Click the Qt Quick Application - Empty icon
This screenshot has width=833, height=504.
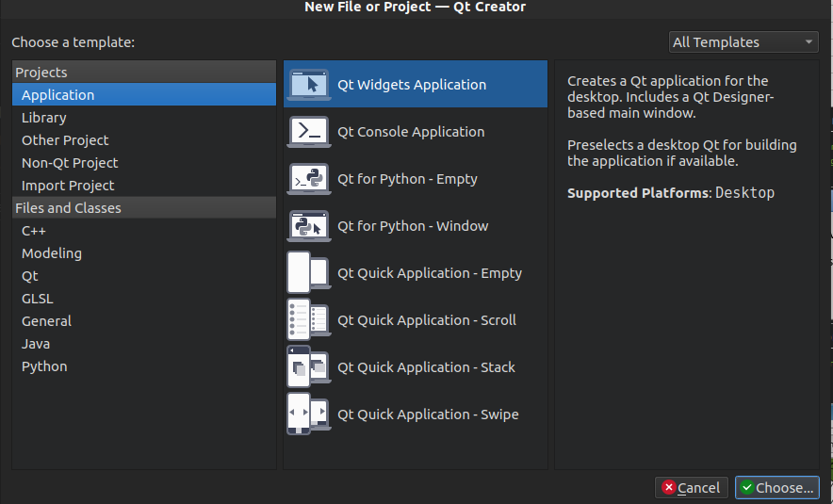tap(308, 273)
